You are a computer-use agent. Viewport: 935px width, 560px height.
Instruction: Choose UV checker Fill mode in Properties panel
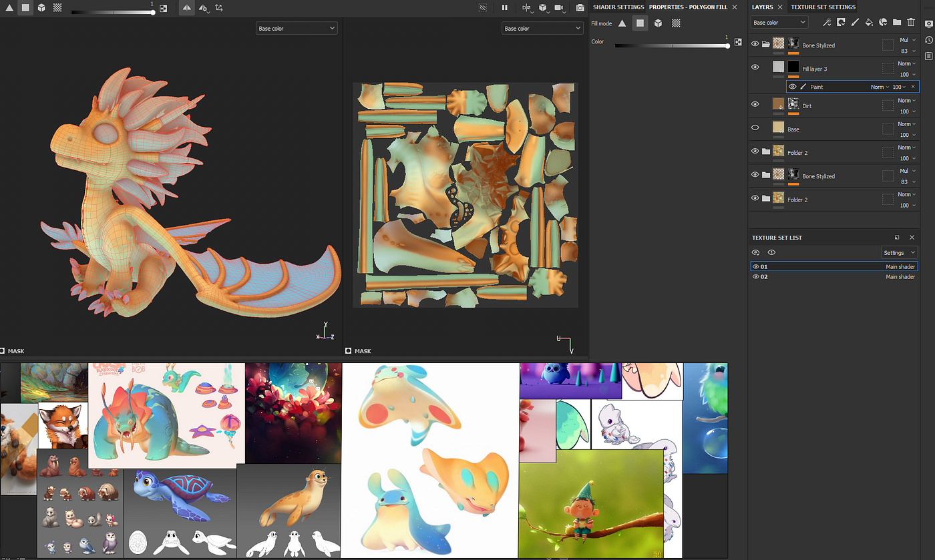(x=676, y=23)
